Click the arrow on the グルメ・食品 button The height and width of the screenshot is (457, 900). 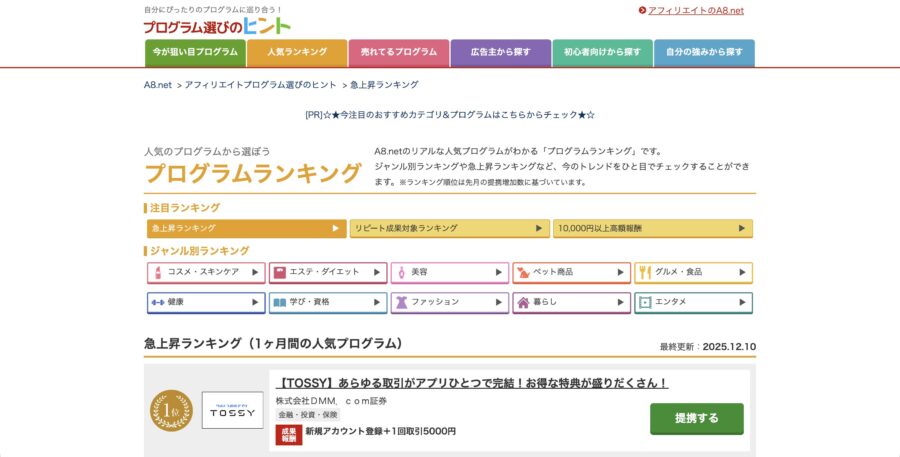point(742,273)
